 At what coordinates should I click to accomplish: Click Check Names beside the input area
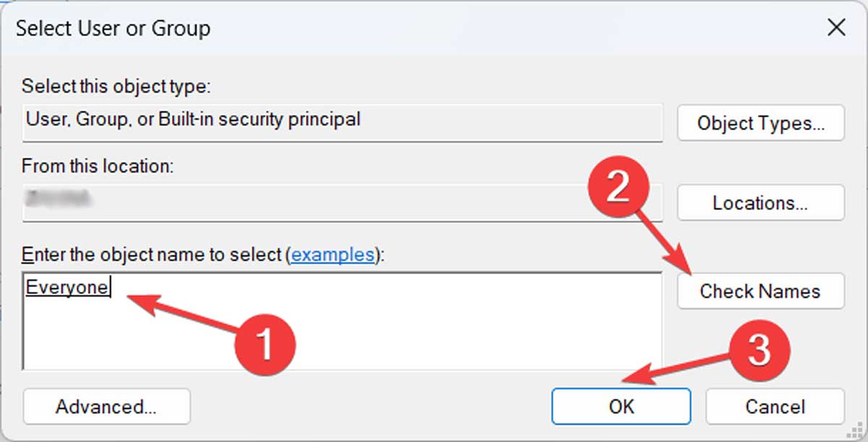click(760, 291)
